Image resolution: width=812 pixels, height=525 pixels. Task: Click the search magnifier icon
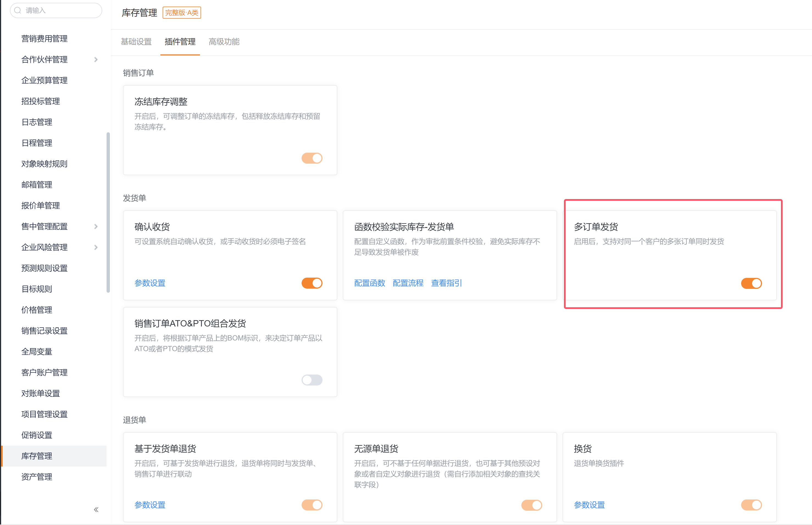pos(18,10)
